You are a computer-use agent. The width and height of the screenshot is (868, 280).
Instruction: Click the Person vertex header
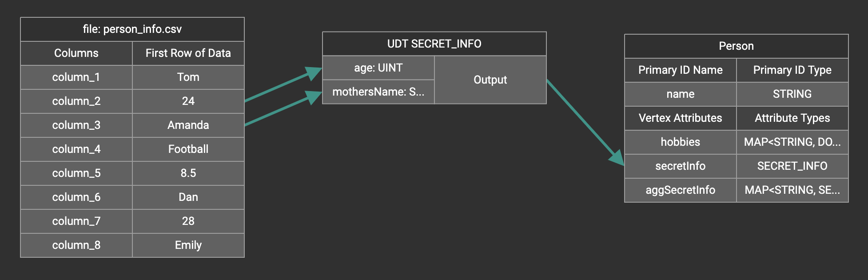pyautogui.click(x=736, y=46)
